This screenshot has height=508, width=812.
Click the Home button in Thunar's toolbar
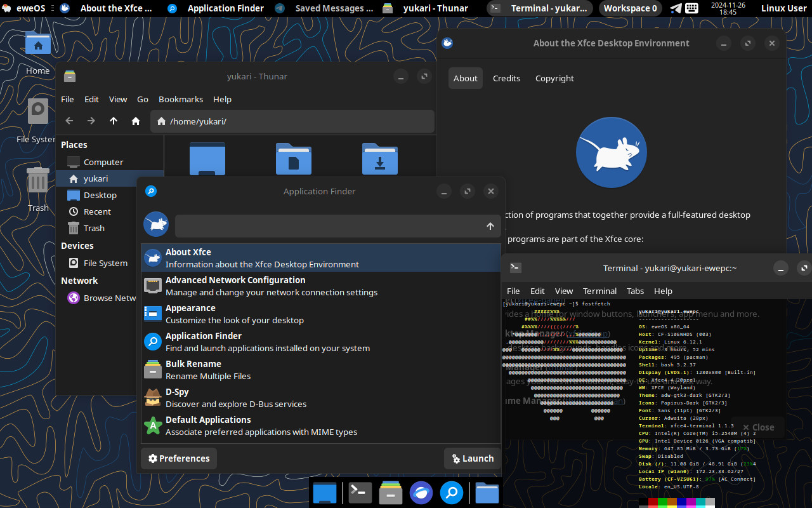(x=135, y=121)
